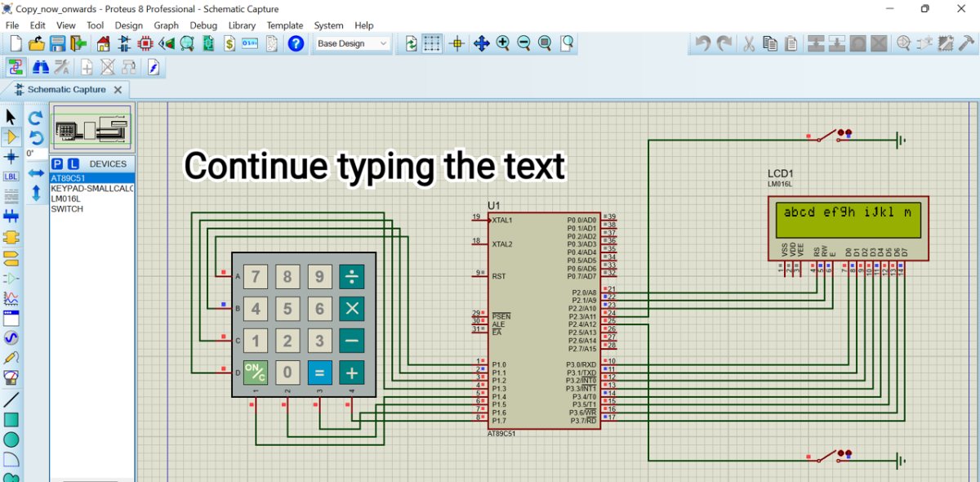Screen dimensions: 980x482
Task: Select the 2D Graphics Box tool
Action: 11,420
